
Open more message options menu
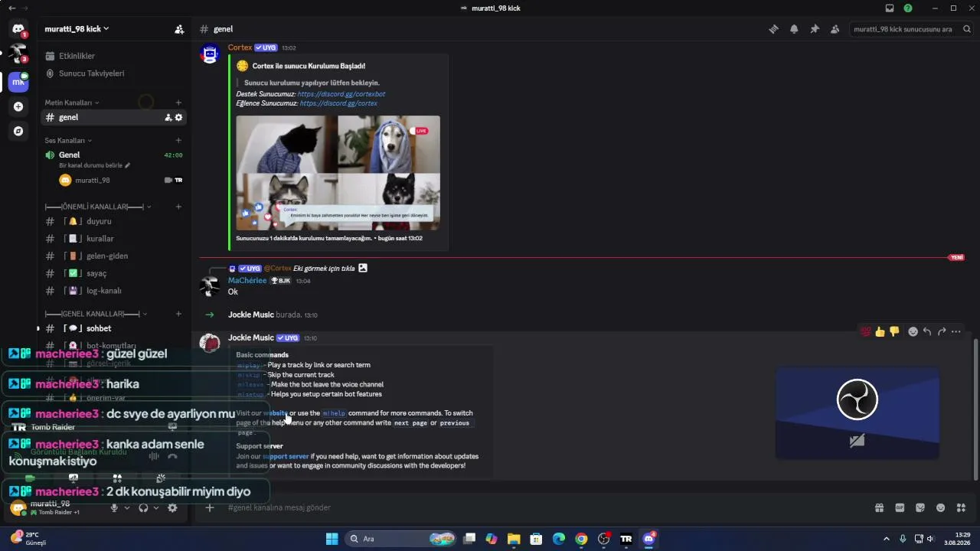pyautogui.click(x=956, y=331)
